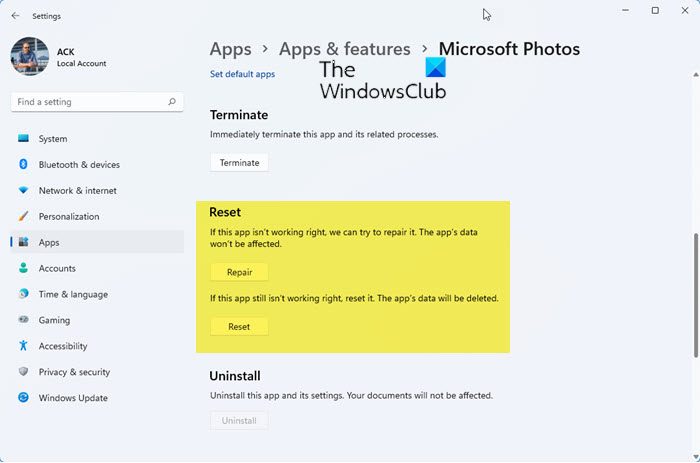Click the Apps breadcrumb link
Viewport: 700px width, 463px height.
230,49
